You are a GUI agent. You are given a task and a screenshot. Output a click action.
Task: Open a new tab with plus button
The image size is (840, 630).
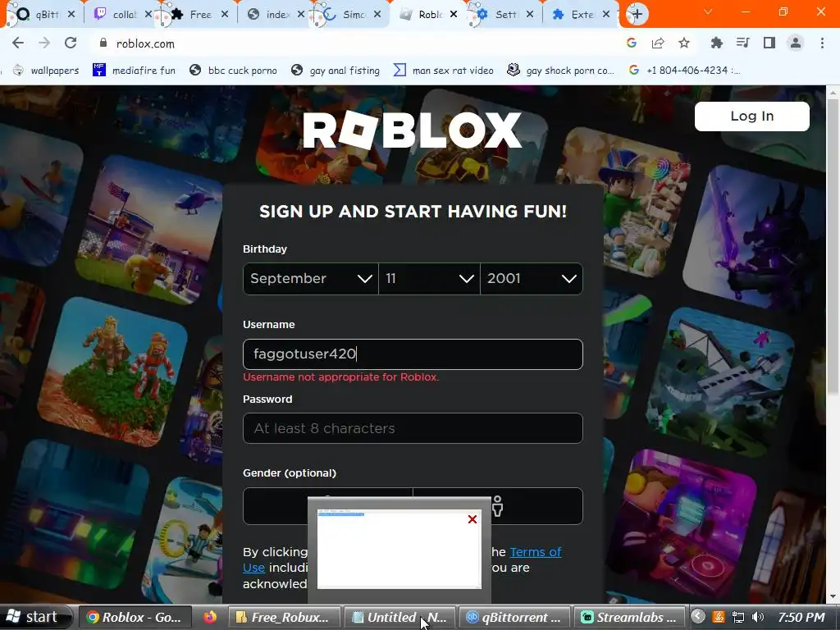637,15
